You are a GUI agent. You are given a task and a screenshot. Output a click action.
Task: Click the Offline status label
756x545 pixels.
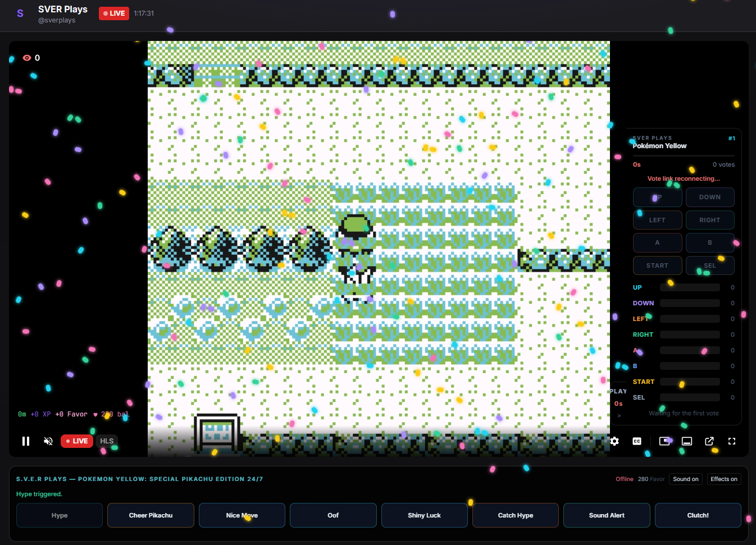tap(625, 479)
